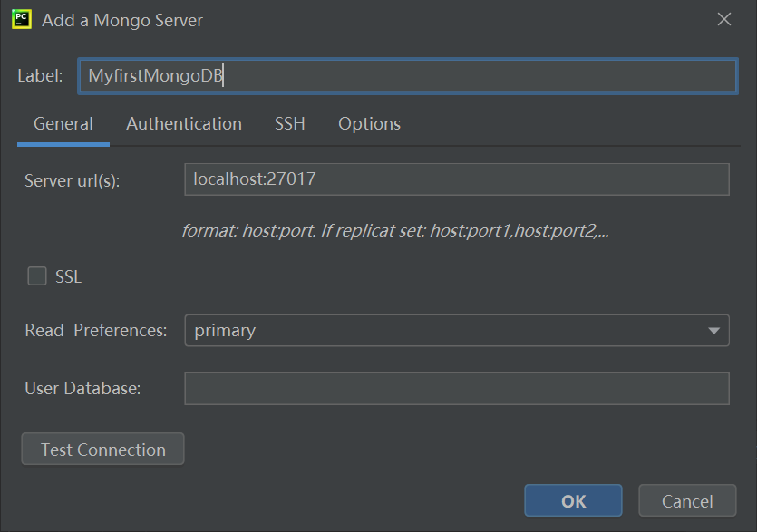757x532 pixels.
Task: Open the Read Preferences dropdown arrow
Action: pyautogui.click(x=713, y=330)
